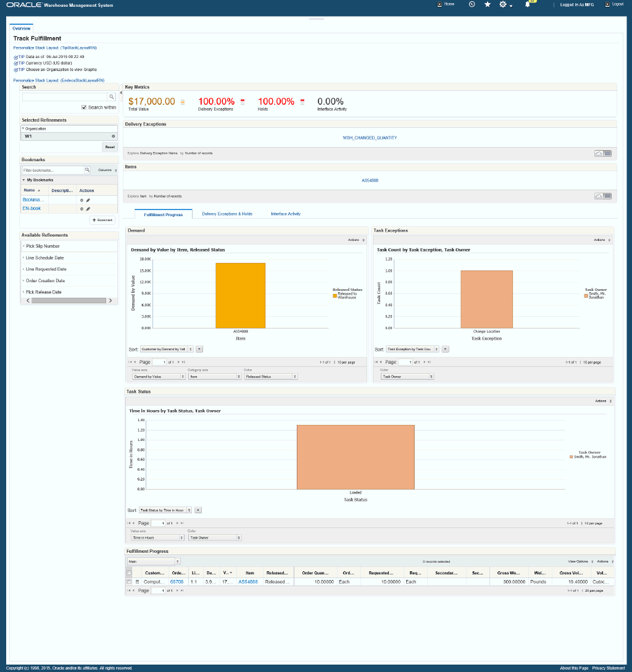Open the Navigator compass icon in header
Viewport: 632px width, 672px height.
[472, 4]
